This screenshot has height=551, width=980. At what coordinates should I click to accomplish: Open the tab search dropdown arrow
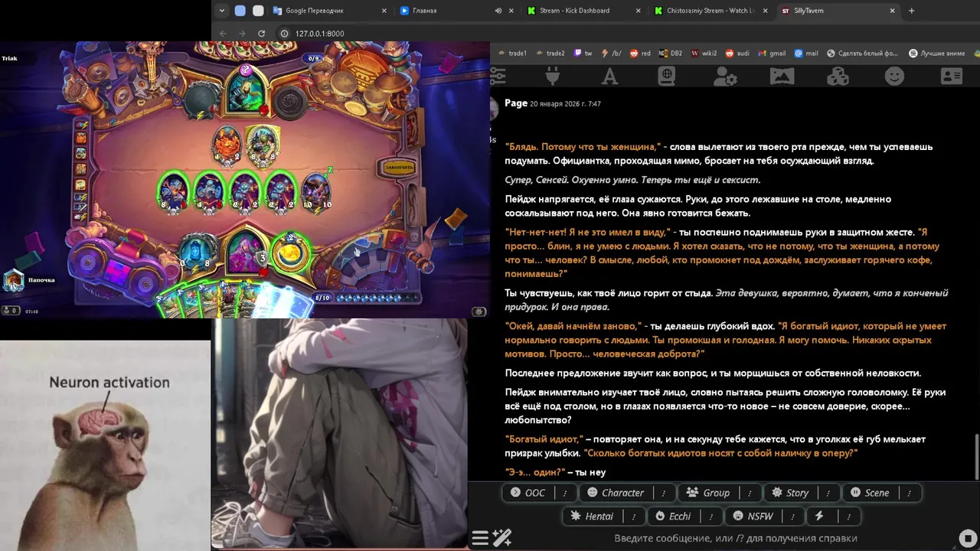(221, 11)
